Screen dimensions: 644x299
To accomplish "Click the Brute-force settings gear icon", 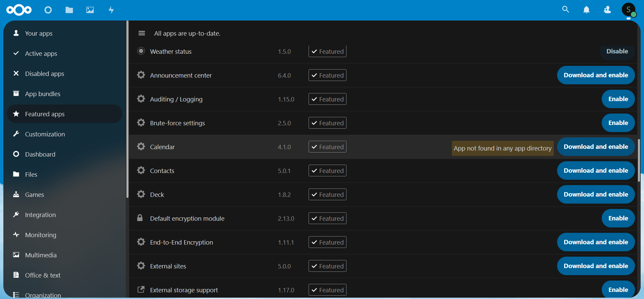I will [x=141, y=123].
